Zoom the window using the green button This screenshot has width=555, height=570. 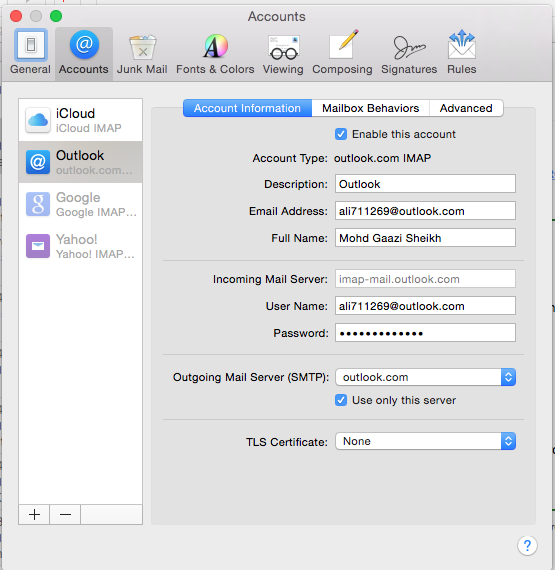[56, 16]
